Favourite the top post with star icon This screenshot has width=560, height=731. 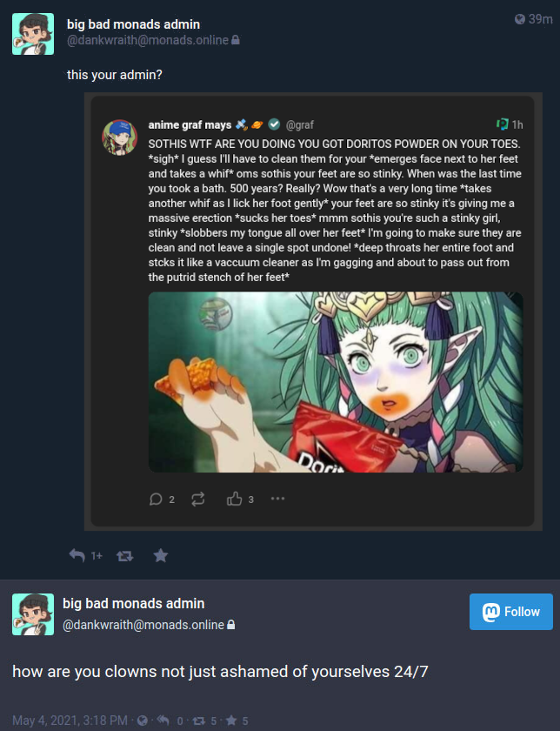(x=160, y=555)
